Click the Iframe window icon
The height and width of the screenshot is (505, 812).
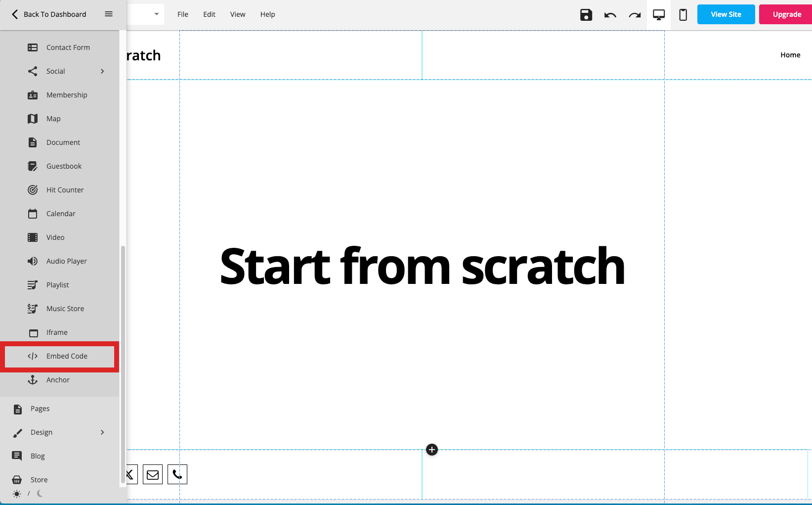click(x=33, y=333)
